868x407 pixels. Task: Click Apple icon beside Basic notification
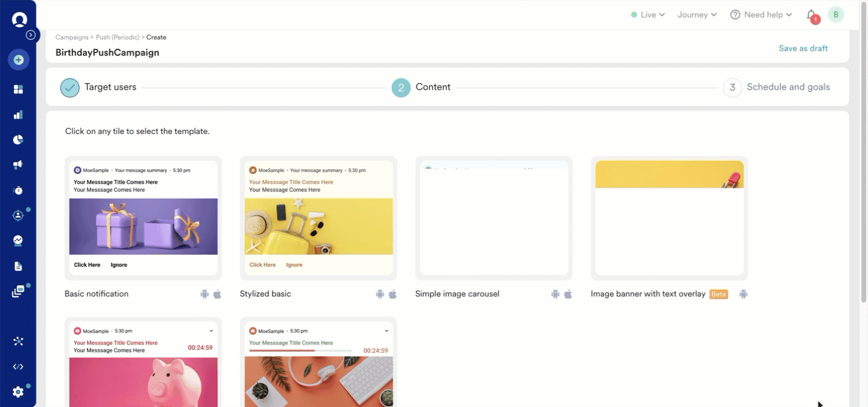coord(217,294)
